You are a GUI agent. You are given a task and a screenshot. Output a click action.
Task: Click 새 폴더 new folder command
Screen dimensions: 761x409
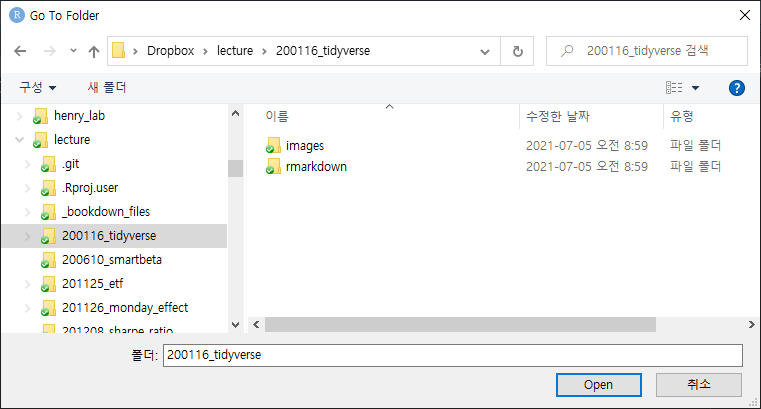click(107, 87)
